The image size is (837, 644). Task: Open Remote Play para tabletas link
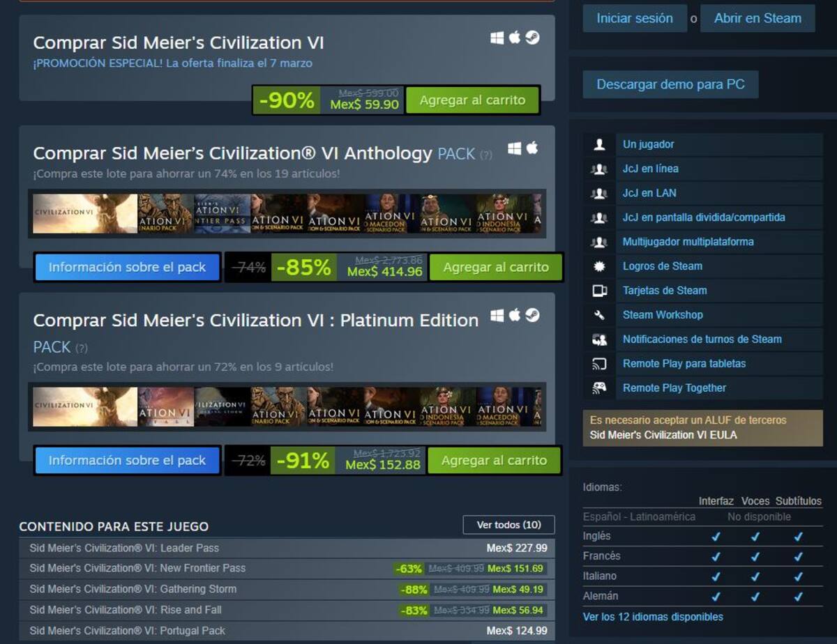684,364
